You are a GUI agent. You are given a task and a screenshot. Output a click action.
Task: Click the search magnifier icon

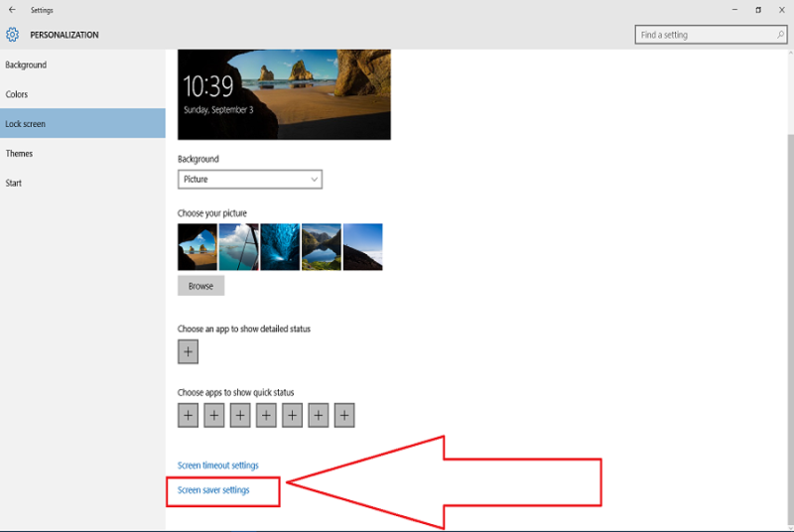coord(780,35)
